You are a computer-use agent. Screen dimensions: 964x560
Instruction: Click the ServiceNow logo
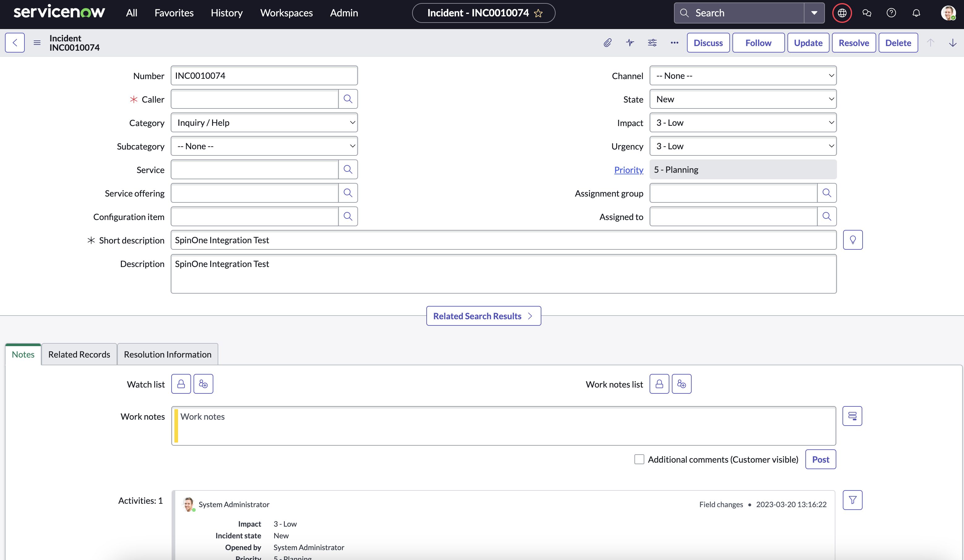[59, 12]
